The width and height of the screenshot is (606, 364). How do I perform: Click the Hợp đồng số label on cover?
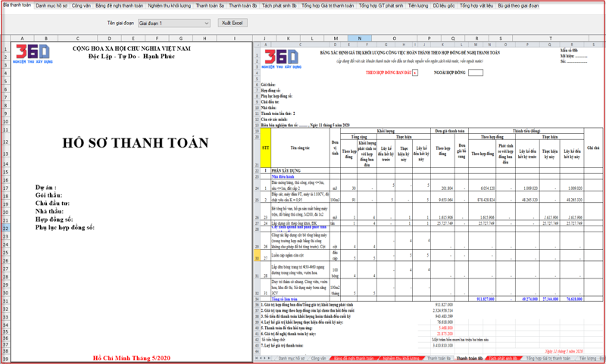54,219
